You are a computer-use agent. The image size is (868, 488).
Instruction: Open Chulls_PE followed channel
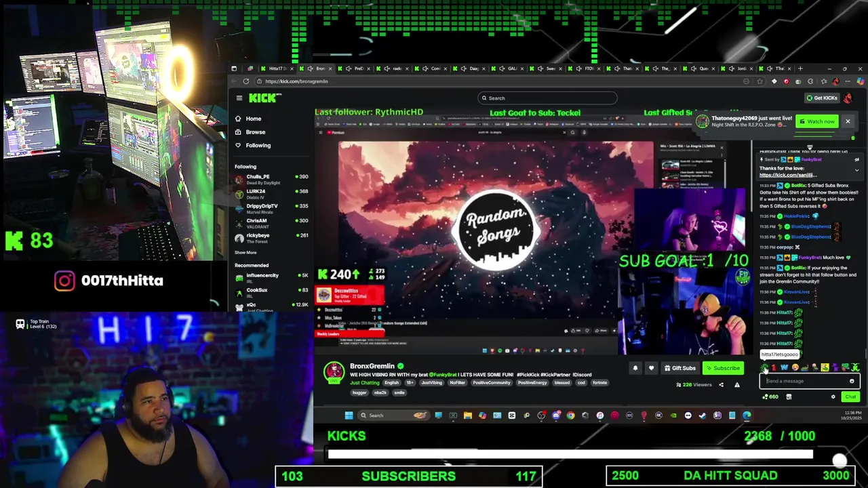tap(271, 179)
